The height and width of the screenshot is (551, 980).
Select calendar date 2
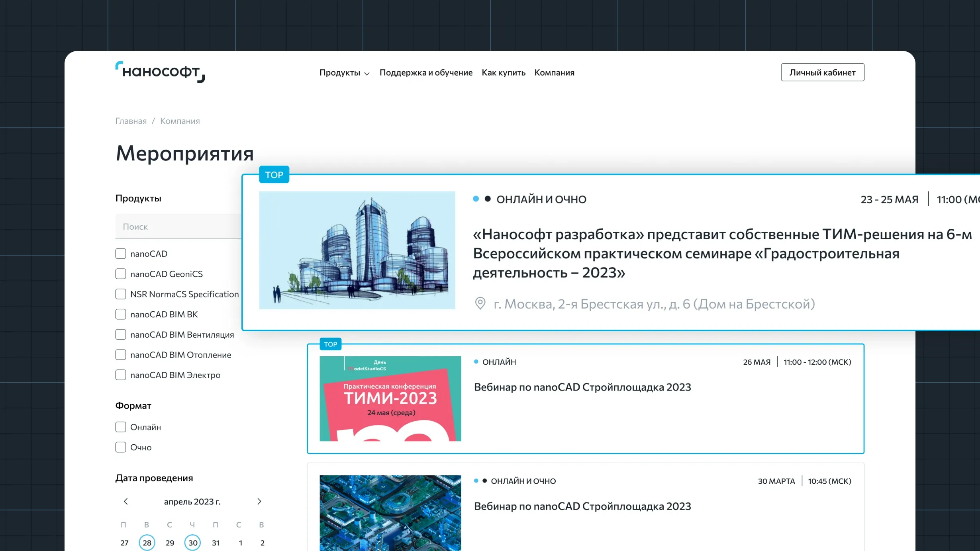click(263, 543)
